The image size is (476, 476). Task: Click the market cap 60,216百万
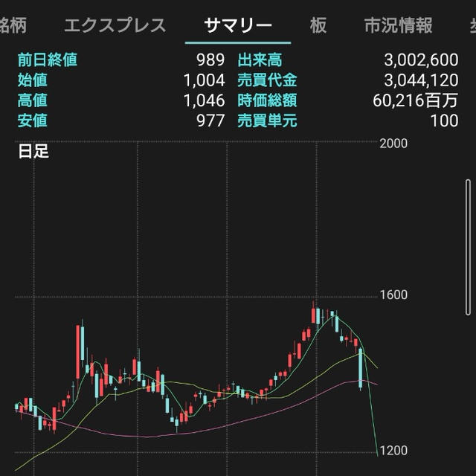point(415,100)
